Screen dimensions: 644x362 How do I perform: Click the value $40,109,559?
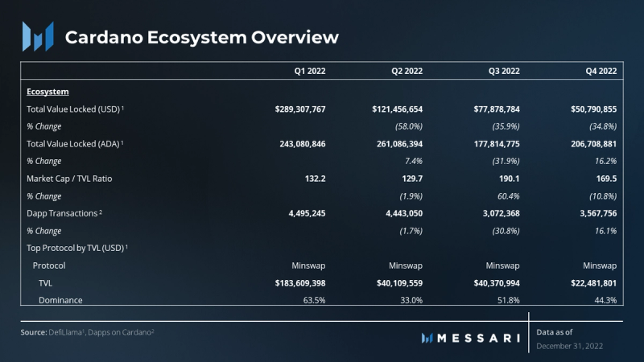[399, 283]
